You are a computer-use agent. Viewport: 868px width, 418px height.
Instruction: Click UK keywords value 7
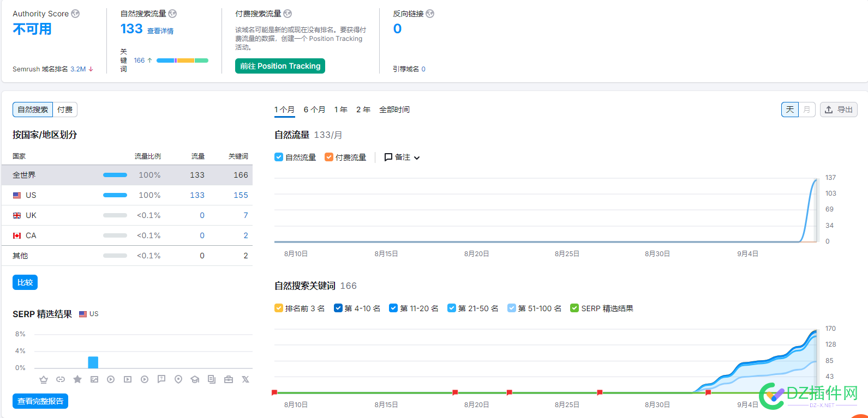coord(246,215)
